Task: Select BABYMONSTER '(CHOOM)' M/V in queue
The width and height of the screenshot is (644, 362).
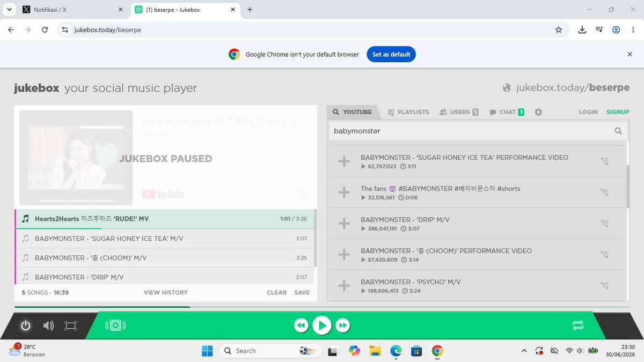Action: coord(165,258)
